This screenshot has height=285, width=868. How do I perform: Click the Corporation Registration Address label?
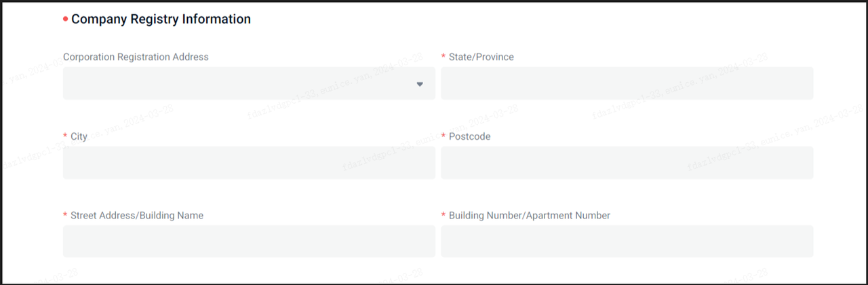[136, 57]
